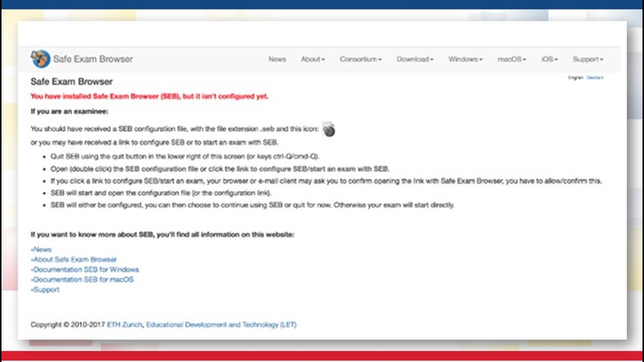Image resolution: width=644 pixels, height=362 pixels.
Task: Expand the Consortium dropdown menu
Action: click(361, 59)
